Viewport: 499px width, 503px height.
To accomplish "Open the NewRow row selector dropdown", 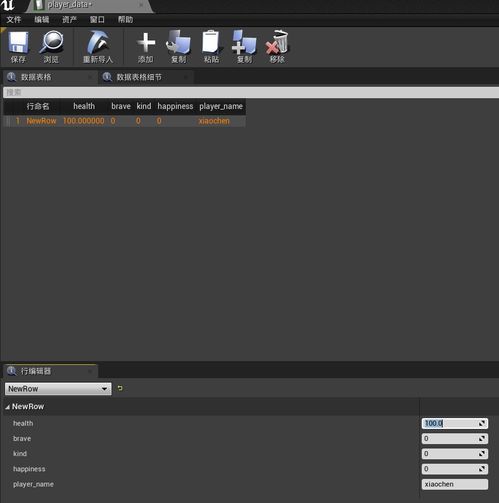I will pos(58,389).
